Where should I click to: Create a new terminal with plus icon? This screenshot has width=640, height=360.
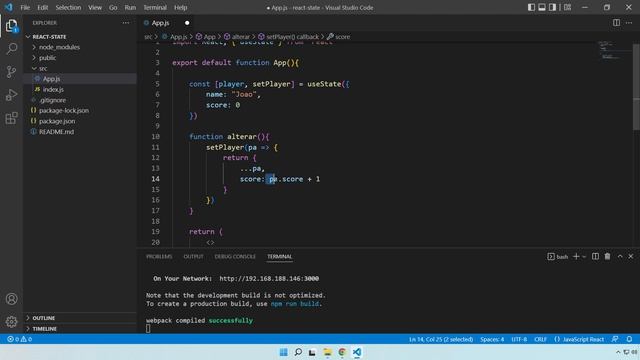pyautogui.click(x=576, y=256)
